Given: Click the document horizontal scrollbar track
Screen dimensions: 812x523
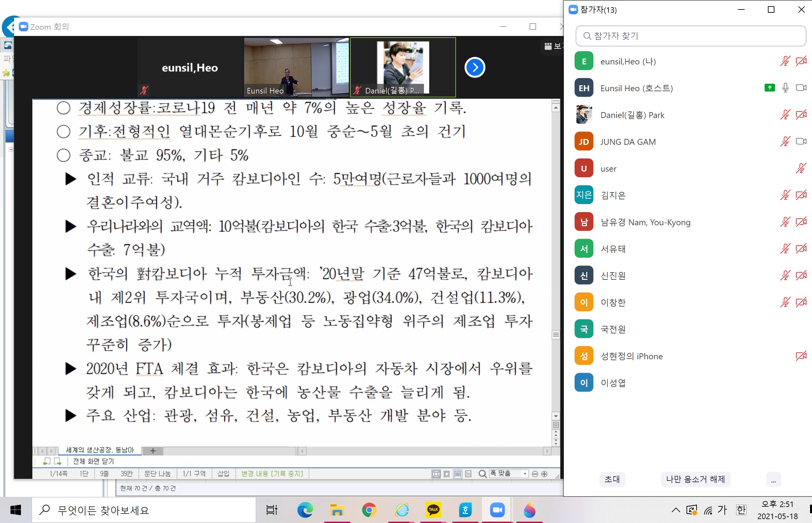Looking at the screenshot, I should (x=424, y=451).
